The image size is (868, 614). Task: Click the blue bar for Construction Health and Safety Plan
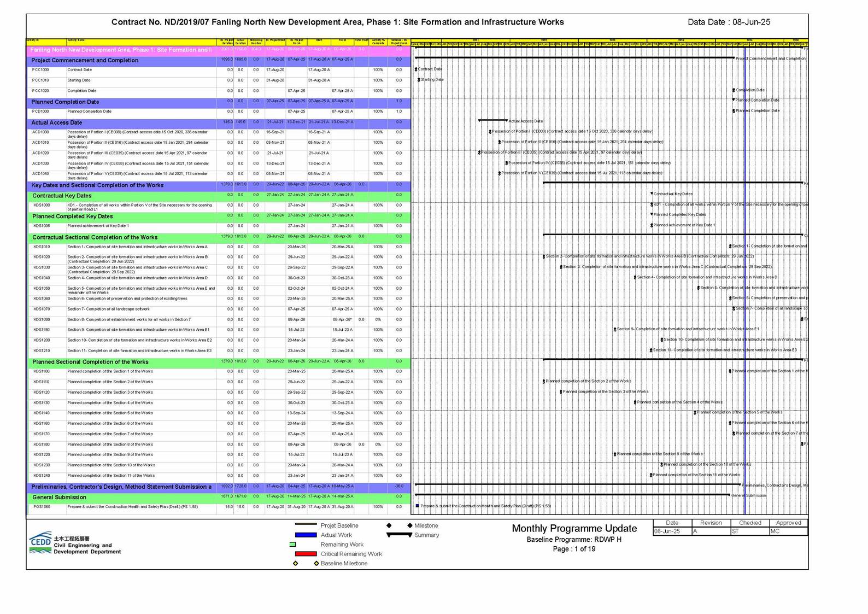pyautogui.click(x=418, y=506)
